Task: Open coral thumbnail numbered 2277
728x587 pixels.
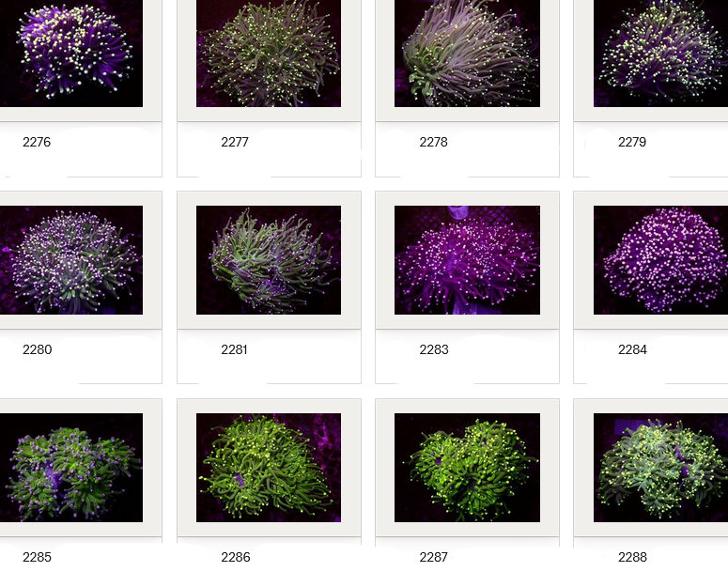Action: click(269, 54)
